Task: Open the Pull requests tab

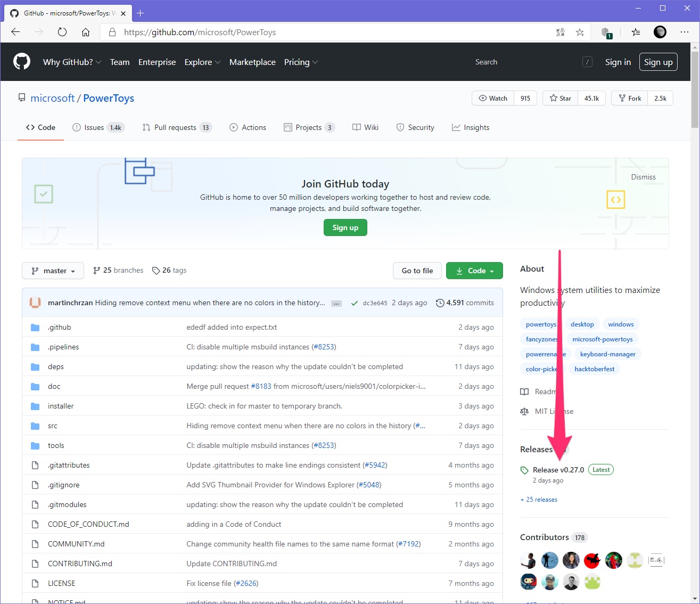Action: coord(177,127)
